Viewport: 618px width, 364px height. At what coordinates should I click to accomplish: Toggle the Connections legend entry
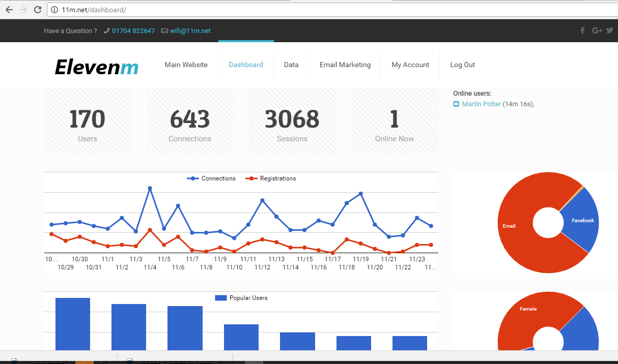point(211,178)
